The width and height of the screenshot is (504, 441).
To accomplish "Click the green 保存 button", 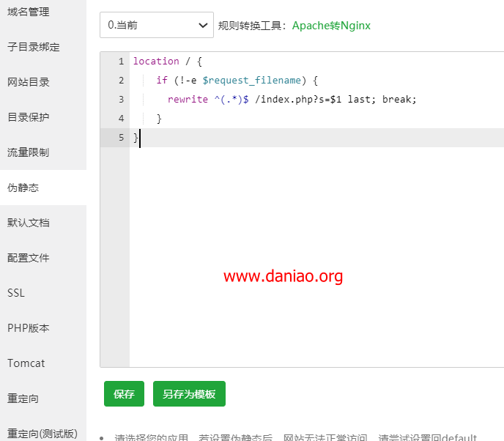I will click(124, 394).
